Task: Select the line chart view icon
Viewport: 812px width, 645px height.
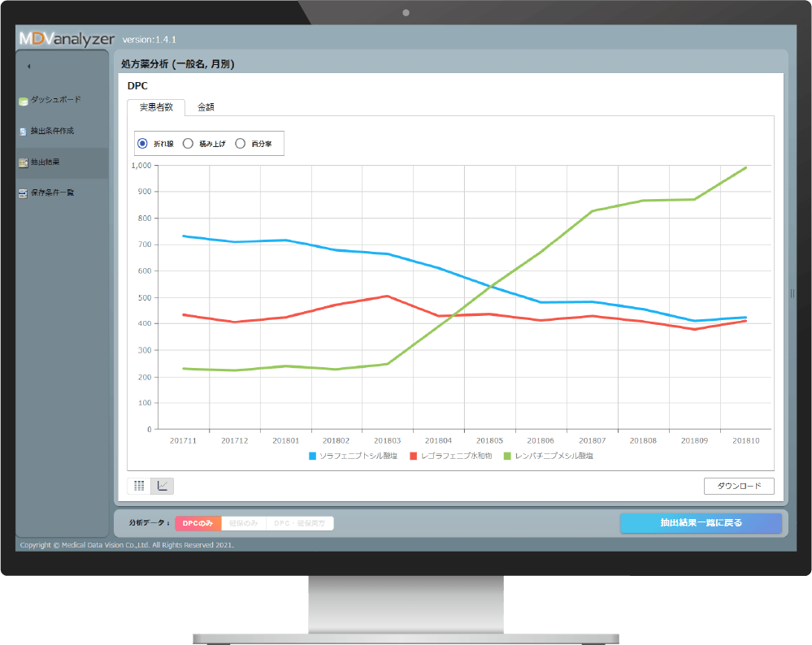Action: click(163, 486)
